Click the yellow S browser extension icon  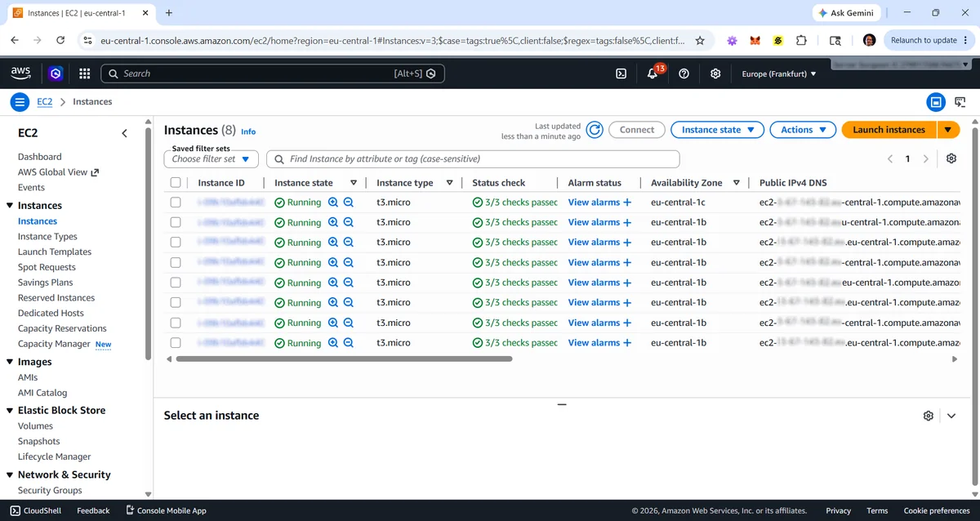pos(778,40)
